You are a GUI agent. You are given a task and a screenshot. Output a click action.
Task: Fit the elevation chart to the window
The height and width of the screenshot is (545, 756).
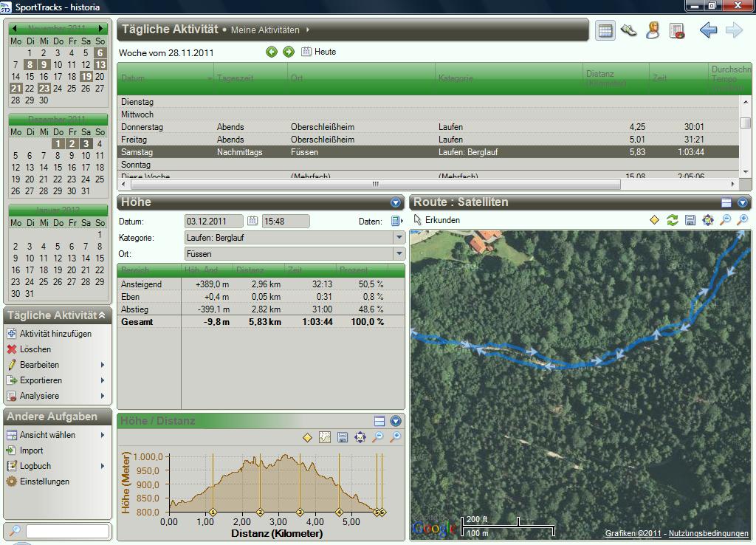[360, 437]
